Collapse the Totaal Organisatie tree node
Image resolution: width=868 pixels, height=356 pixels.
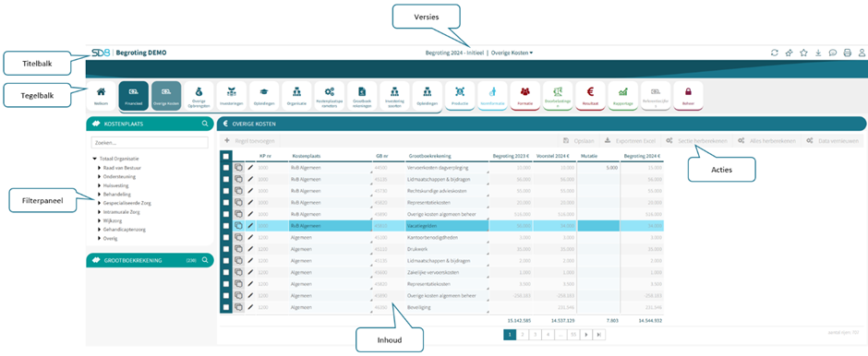pyautogui.click(x=95, y=159)
